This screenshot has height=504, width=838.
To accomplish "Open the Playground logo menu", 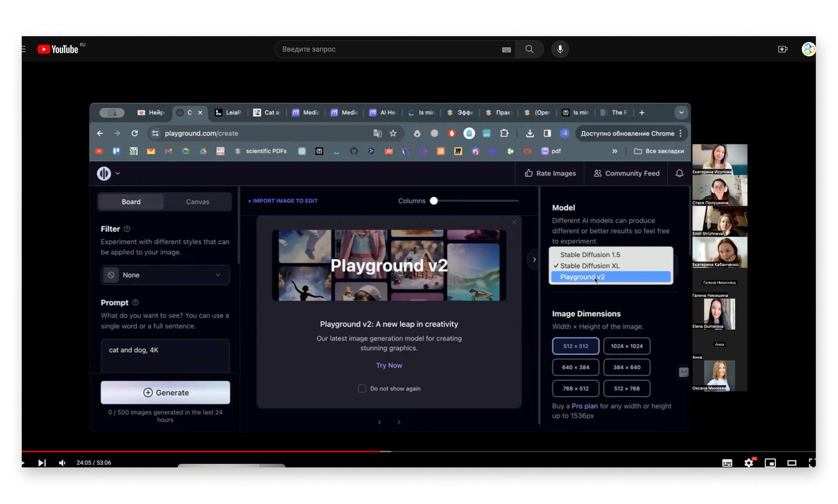I will coord(108,174).
